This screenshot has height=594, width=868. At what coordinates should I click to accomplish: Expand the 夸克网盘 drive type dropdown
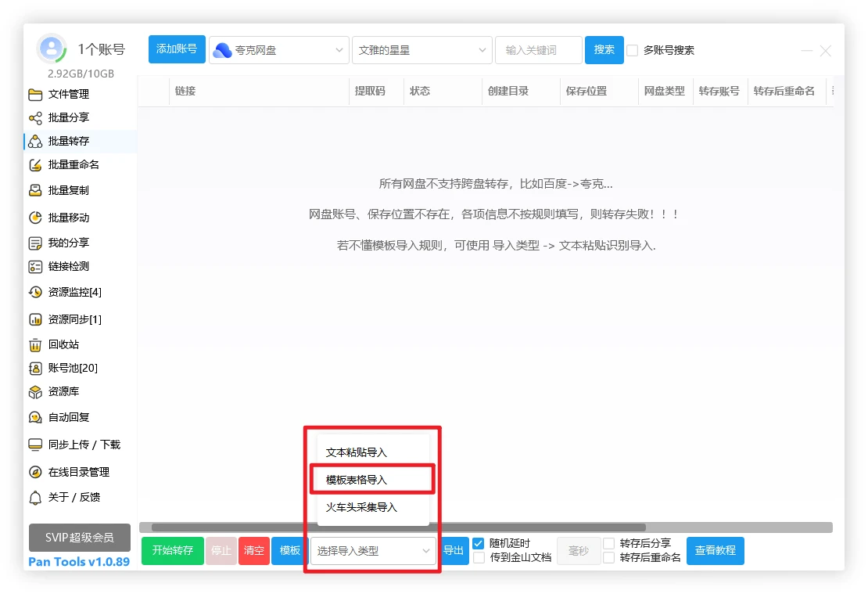pos(279,50)
